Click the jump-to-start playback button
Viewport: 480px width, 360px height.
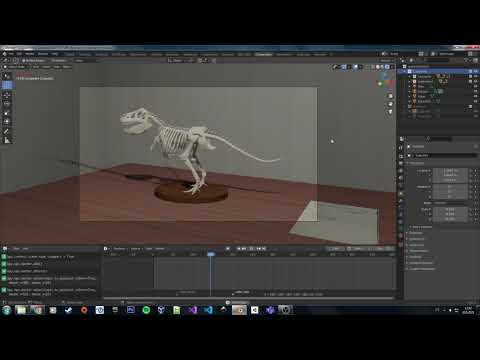click(239, 248)
